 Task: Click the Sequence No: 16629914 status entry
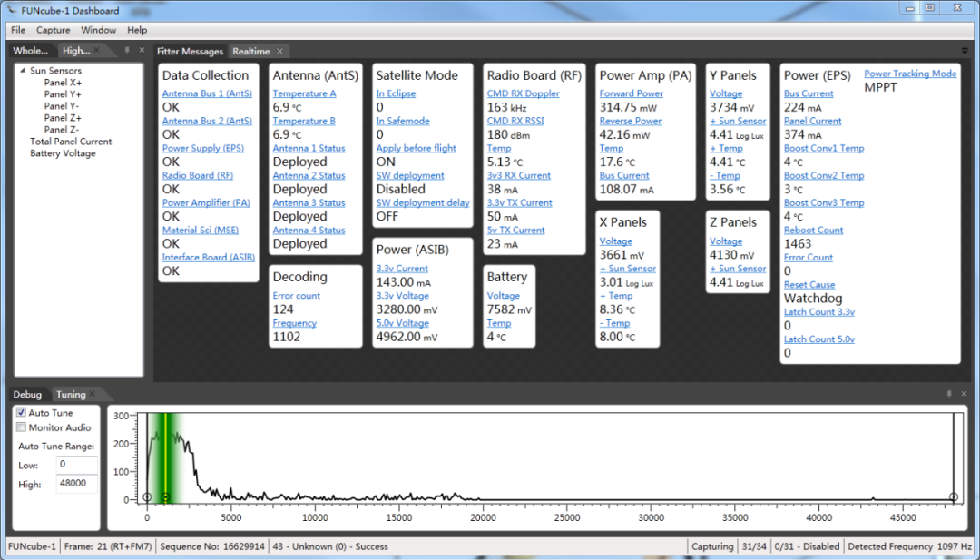click(211, 546)
